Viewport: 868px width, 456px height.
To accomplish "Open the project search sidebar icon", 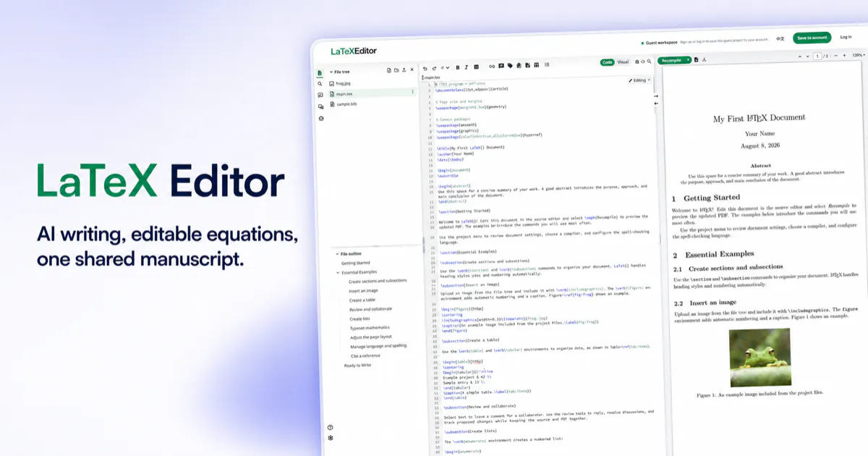I will click(x=320, y=84).
